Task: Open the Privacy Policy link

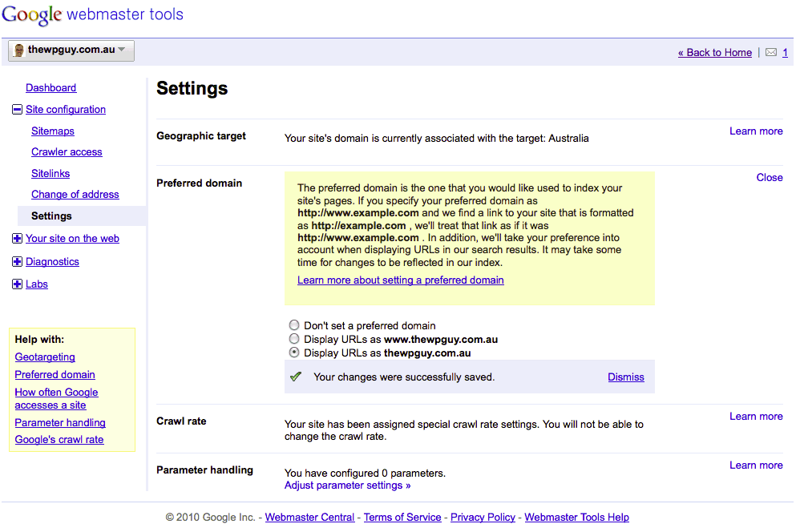Action: (483, 518)
